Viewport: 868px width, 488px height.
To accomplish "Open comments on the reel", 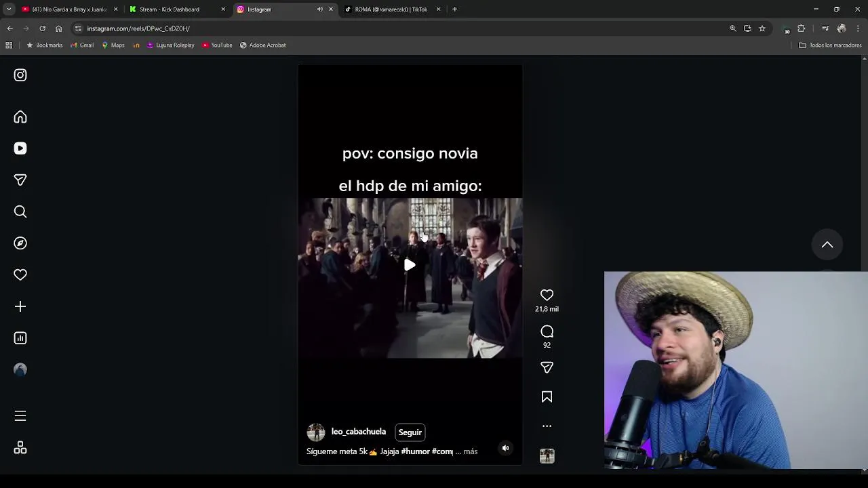I will (547, 331).
